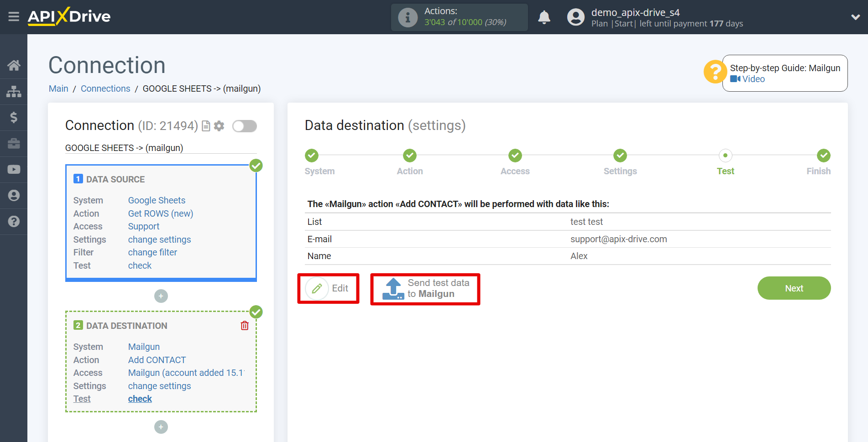Image resolution: width=868 pixels, height=442 pixels.
Task: Add a block after Data Destination
Action: point(161,427)
